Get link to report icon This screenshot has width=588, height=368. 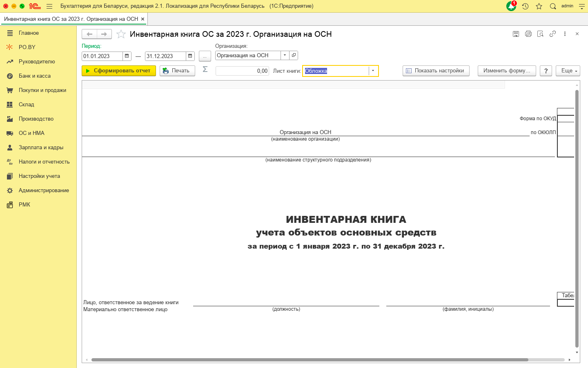(x=552, y=34)
